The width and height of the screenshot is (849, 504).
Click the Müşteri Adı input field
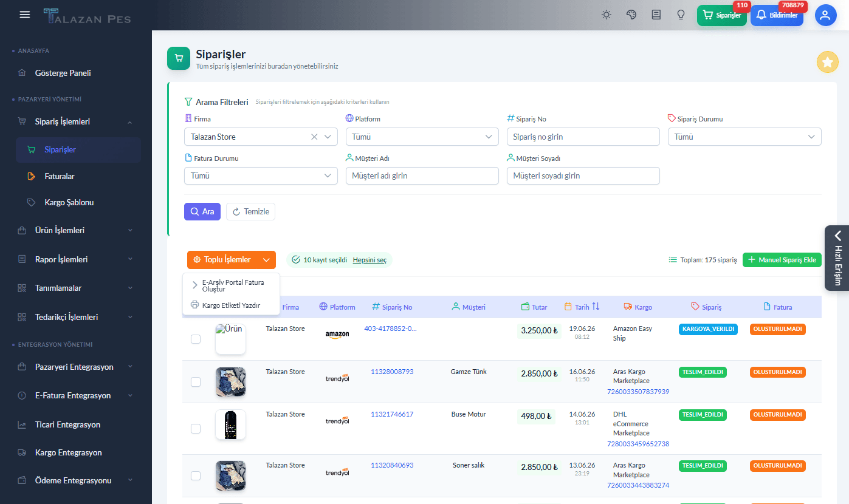422,175
